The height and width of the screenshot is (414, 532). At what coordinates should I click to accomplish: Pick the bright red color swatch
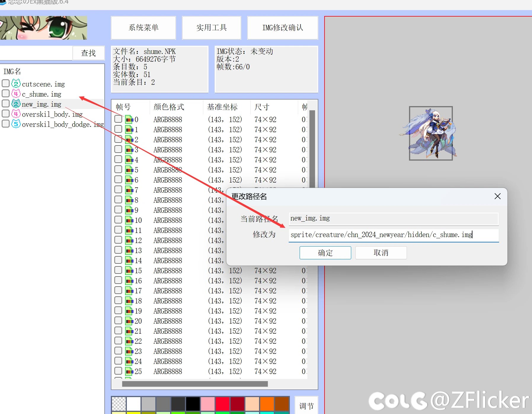[x=223, y=404]
